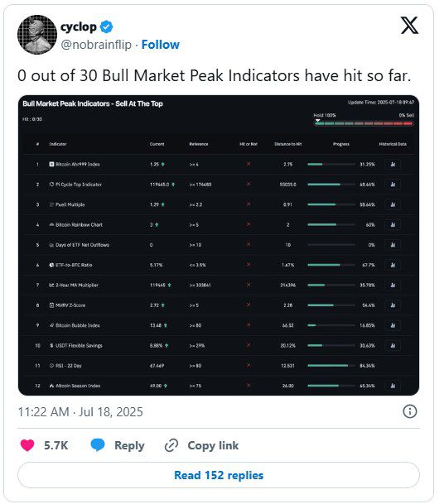Open Altcoin Season Index historical chart icon
The height and width of the screenshot is (504, 444).
pos(393,386)
